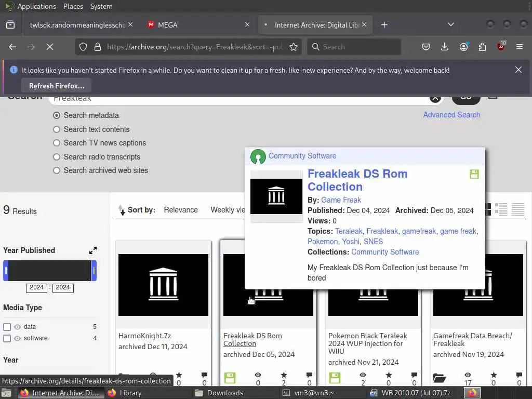532x399 pixels.
Task: Check the data media type checkbox
Action: coord(7,327)
